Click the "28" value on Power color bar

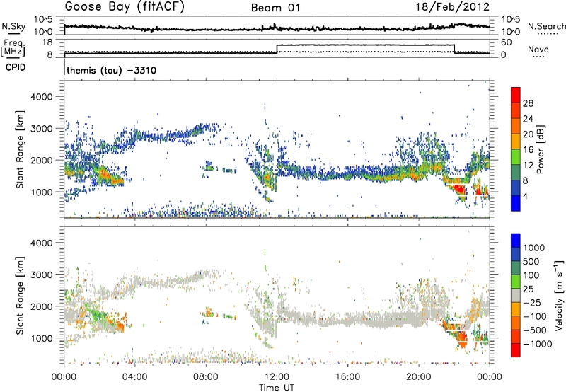pos(528,103)
